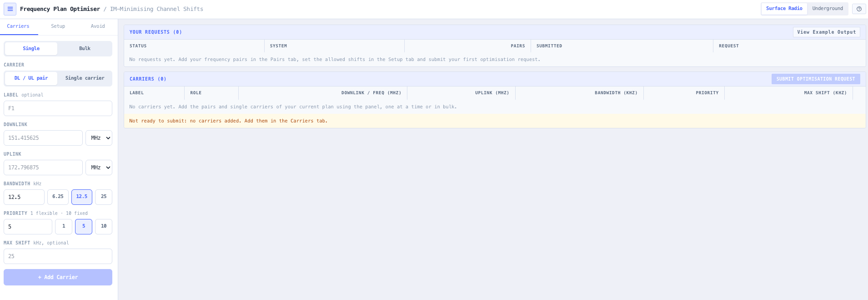The width and height of the screenshot is (868, 300).
Task: Click View Example Output button
Action: point(826,32)
